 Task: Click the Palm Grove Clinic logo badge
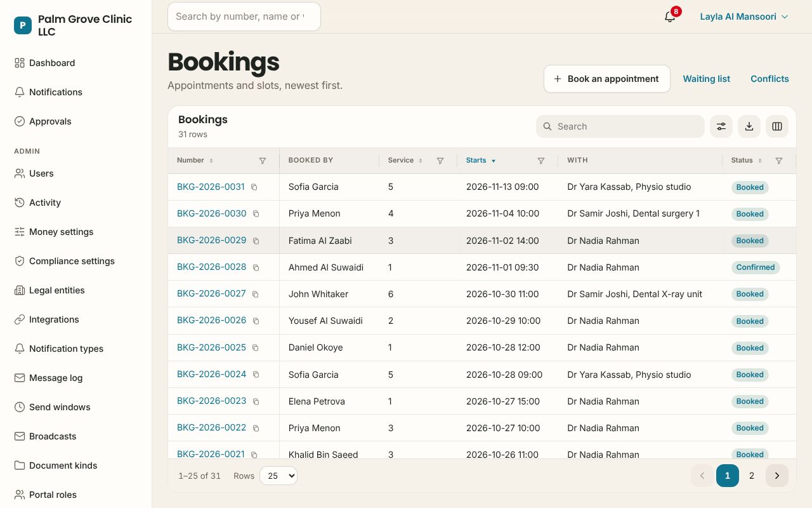pos(23,25)
